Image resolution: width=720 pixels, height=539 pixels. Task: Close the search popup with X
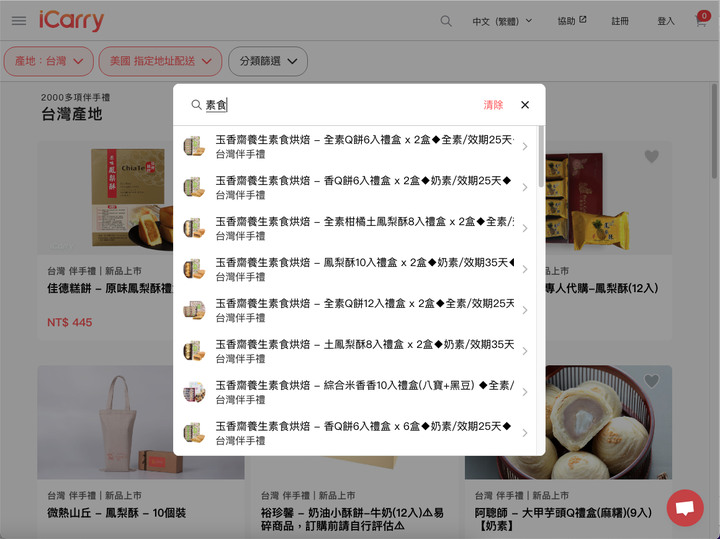point(525,105)
